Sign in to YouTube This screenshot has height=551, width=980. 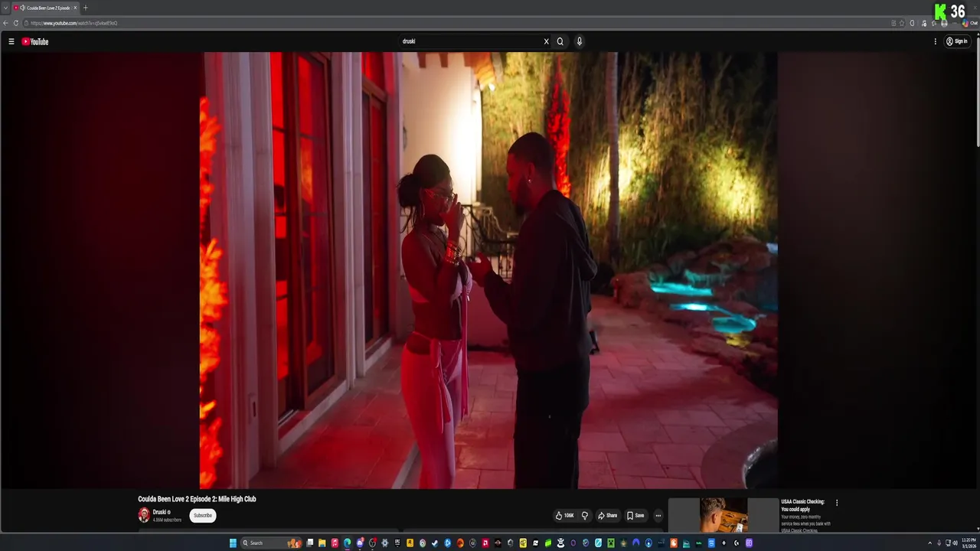coord(956,41)
